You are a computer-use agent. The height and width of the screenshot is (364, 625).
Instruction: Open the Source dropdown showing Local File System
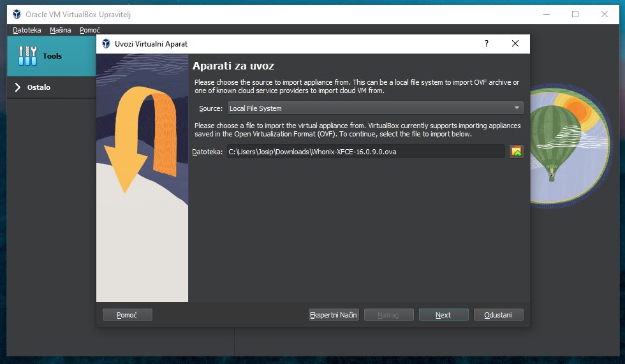[375, 108]
